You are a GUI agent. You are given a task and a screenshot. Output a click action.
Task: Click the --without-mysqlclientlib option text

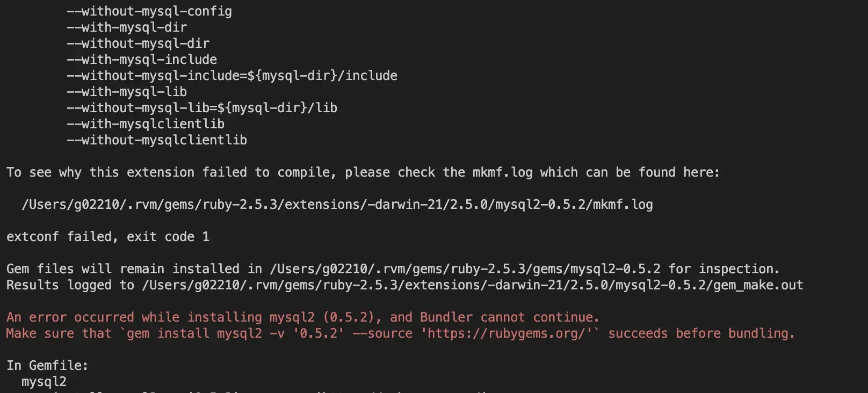157,140
